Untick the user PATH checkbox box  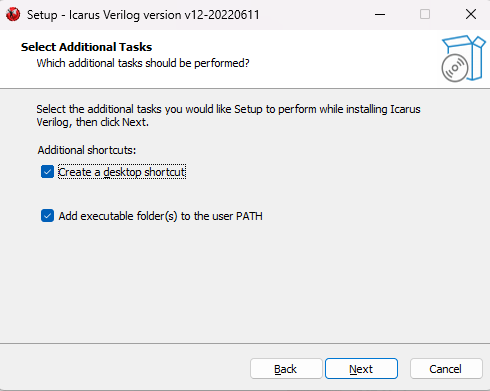47,216
